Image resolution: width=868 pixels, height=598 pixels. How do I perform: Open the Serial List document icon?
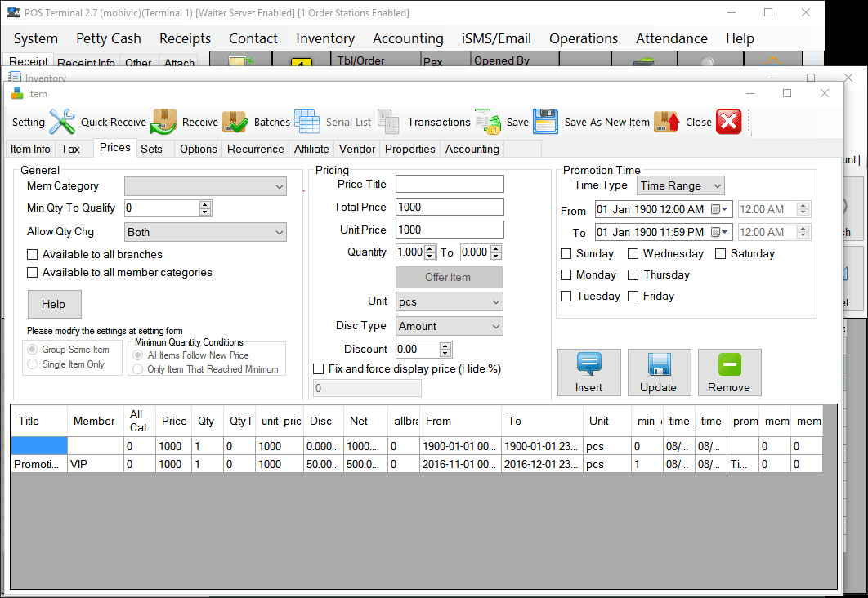pyautogui.click(x=388, y=122)
